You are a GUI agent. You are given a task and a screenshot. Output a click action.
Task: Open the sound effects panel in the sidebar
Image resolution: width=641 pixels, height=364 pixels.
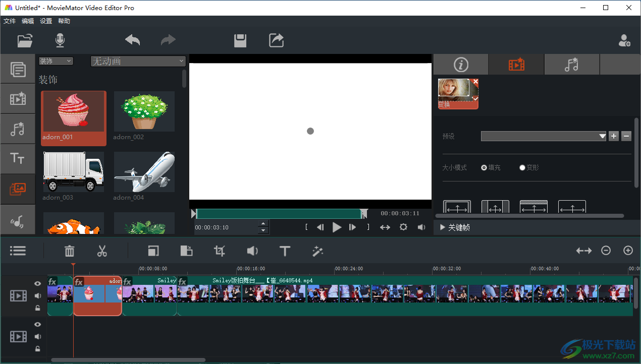click(18, 220)
